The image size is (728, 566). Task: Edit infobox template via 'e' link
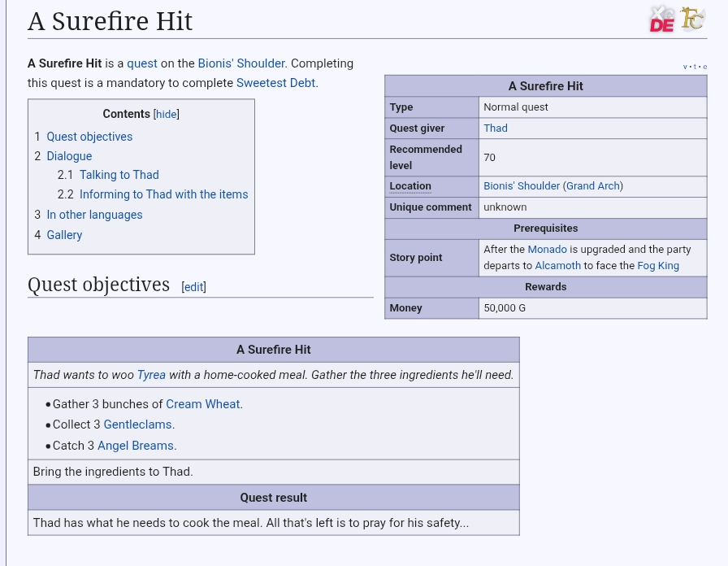(x=704, y=67)
